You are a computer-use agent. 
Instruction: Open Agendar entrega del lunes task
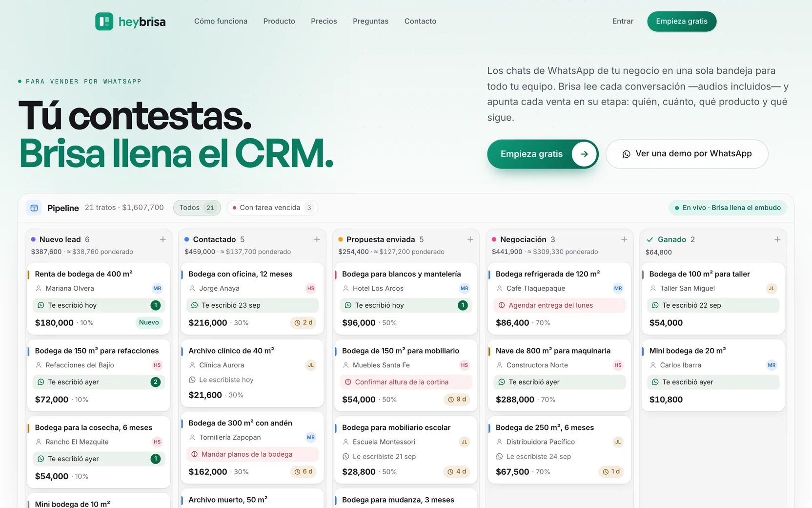559,305
